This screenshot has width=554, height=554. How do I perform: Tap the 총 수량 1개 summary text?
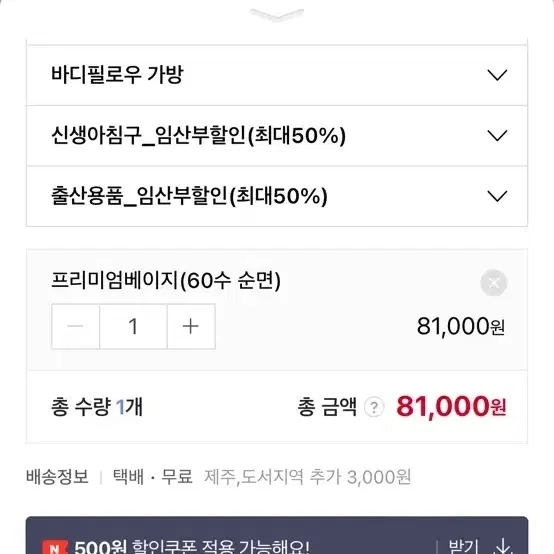click(x=97, y=407)
